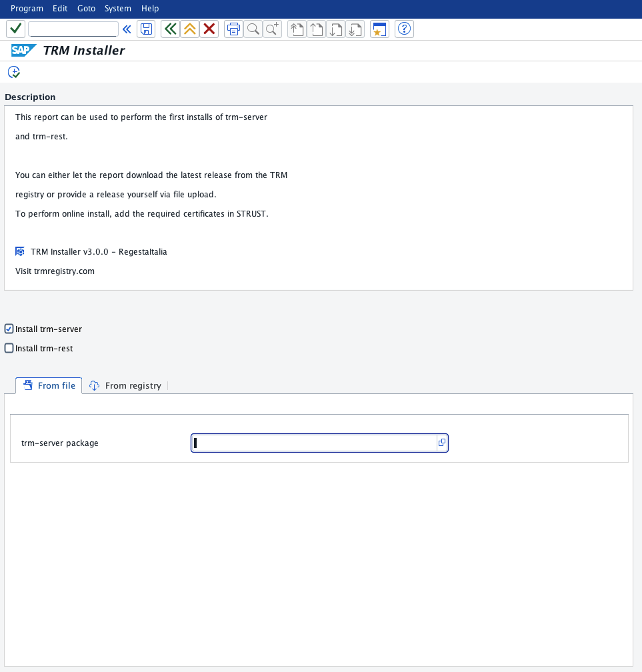Click the command field collapse arrows
The image size is (642, 672).
click(127, 29)
